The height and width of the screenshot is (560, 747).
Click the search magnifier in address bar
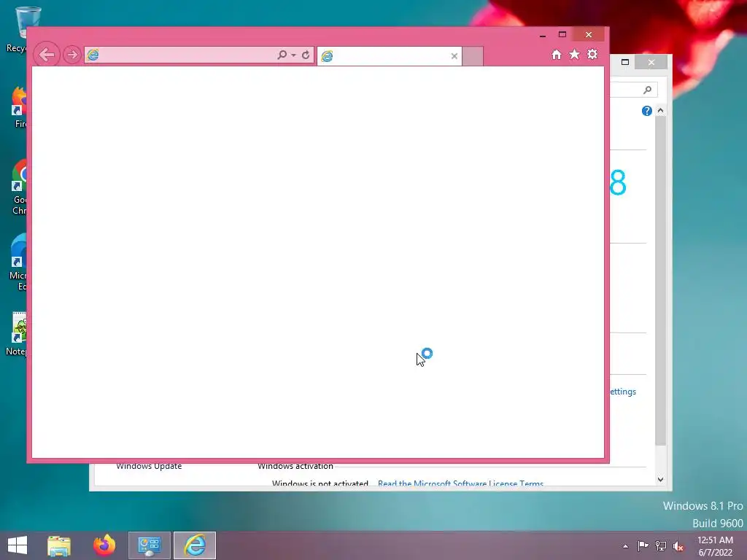click(x=282, y=55)
